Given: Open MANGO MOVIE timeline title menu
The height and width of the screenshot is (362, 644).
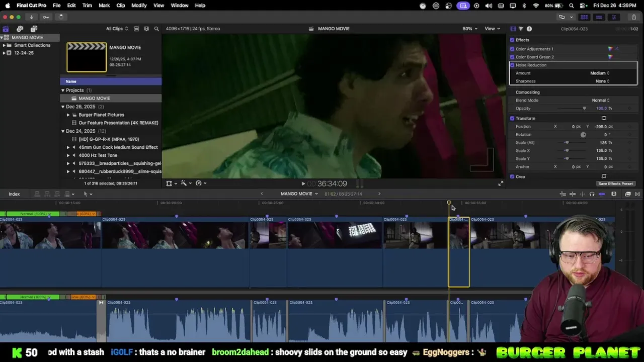Looking at the screenshot, I should pyautogui.click(x=299, y=194).
